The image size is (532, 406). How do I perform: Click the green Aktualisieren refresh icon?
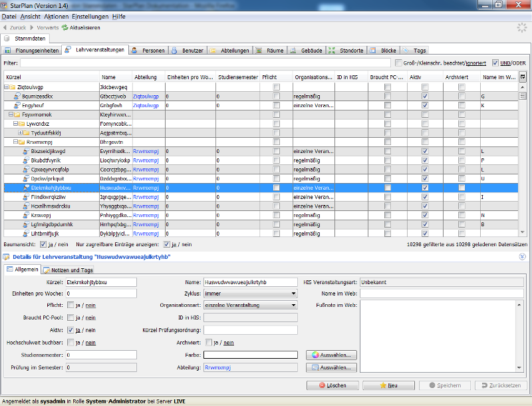coord(65,27)
